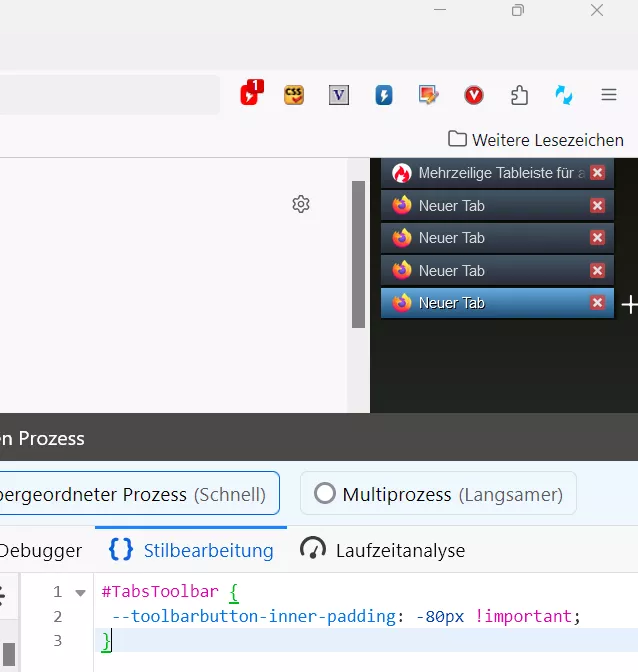Click the blue sync arrows icon
This screenshot has width=638, height=672.
point(564,95)
